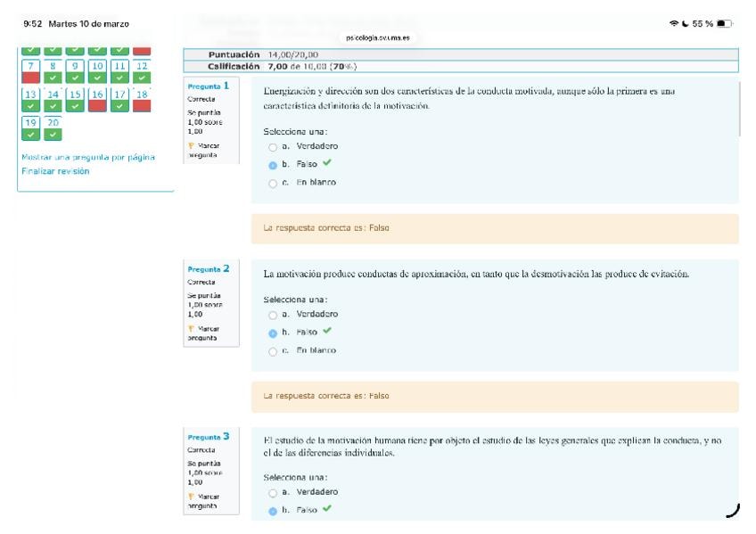Image resolution: width=756 pixels, height=534 pixels.
Task: Jump to question 18 in navigation
Action: pos(142,100)
